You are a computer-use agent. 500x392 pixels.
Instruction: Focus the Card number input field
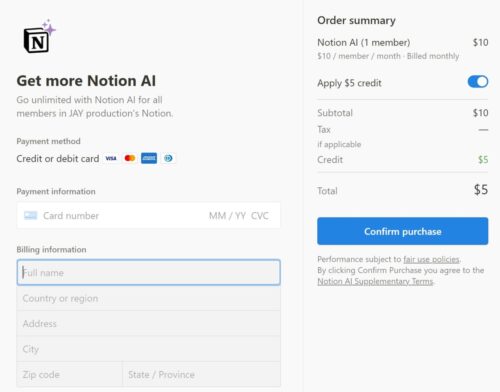click(x=120, y=216)
